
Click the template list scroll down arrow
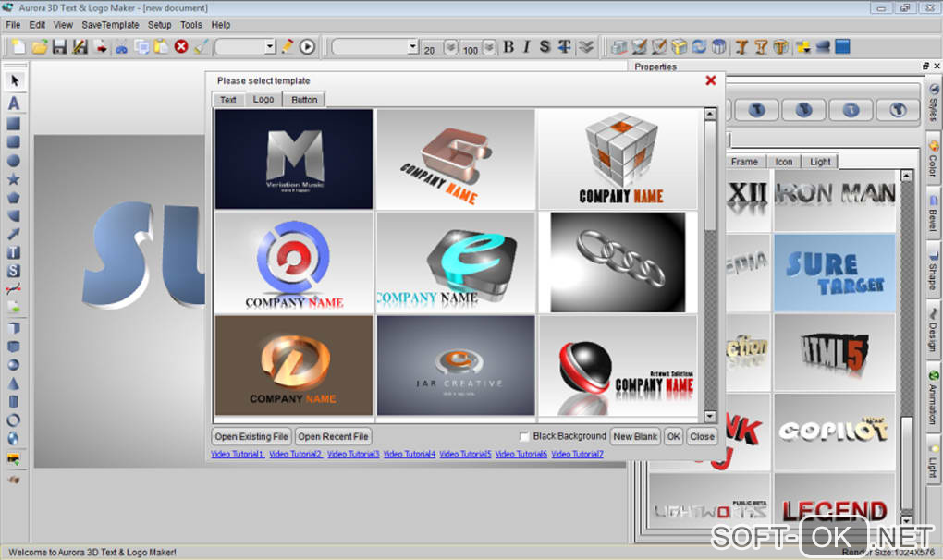click(710, 416)
